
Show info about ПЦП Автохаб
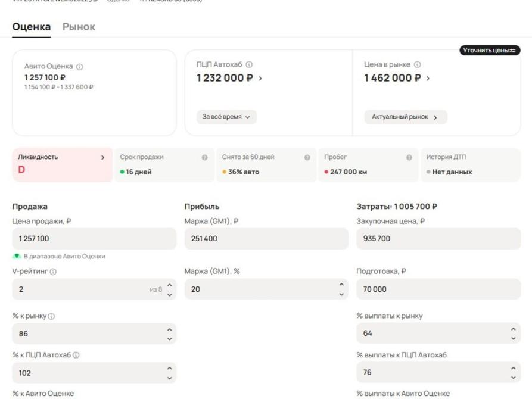click(x=249, y=64)
